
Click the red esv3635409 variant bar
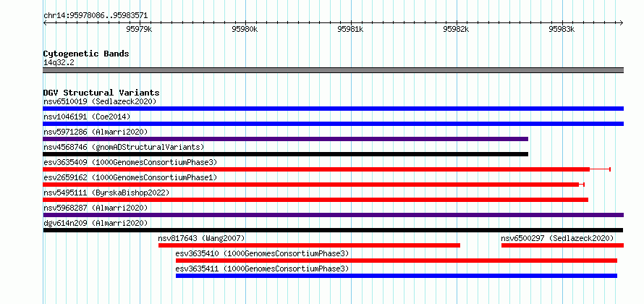click(316, 169)
